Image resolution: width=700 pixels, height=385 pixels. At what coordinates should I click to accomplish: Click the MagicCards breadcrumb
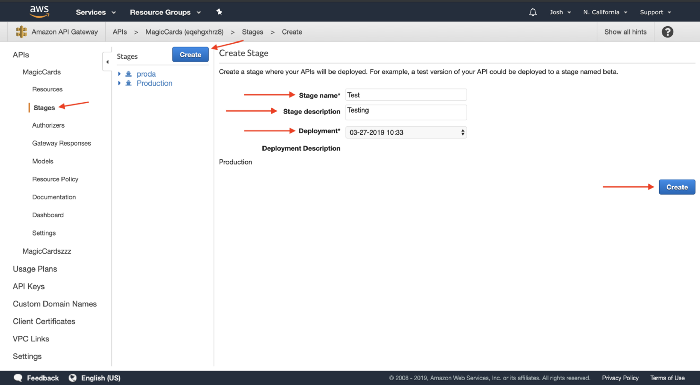pyautogui.click(x=184, y=32)
